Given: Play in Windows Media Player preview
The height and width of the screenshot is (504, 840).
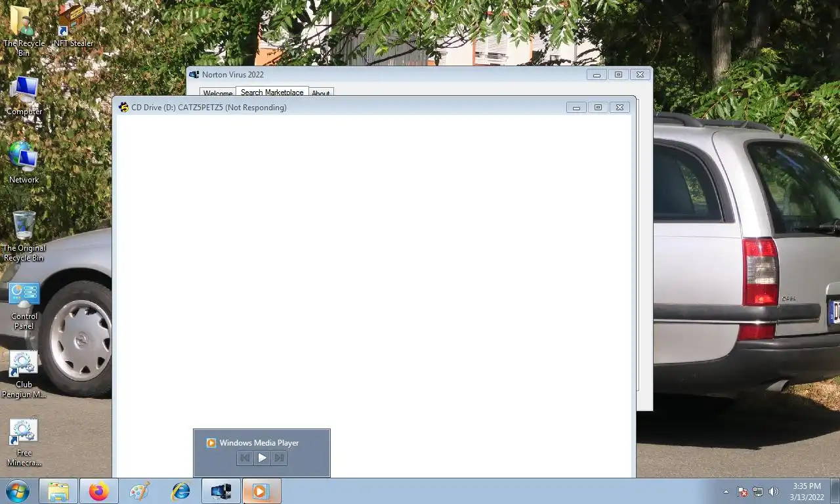Looking at the screenshot, I should pos(262,458).
